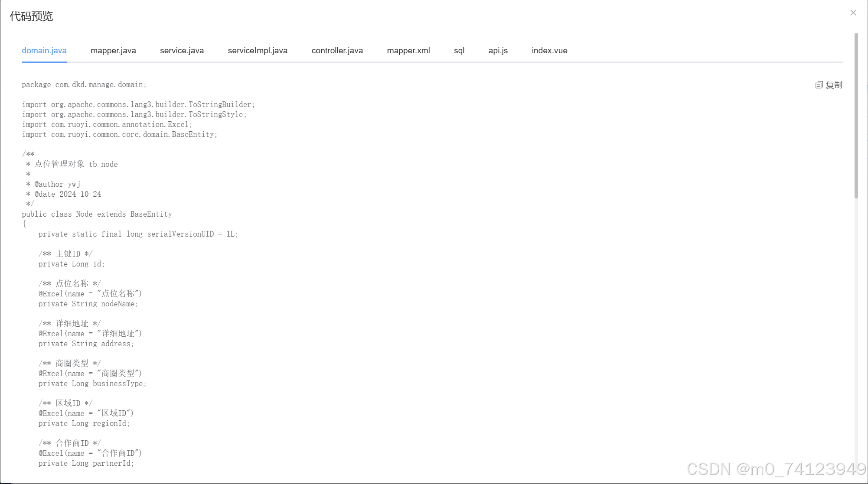Show the controller.java tab
Screen dimensions: 868x484
337,51
